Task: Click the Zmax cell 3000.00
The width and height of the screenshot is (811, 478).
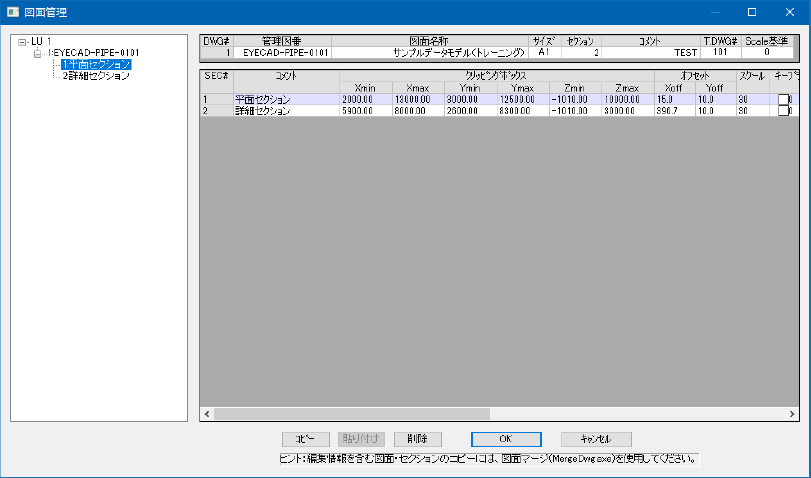Action: coord(628,110)
